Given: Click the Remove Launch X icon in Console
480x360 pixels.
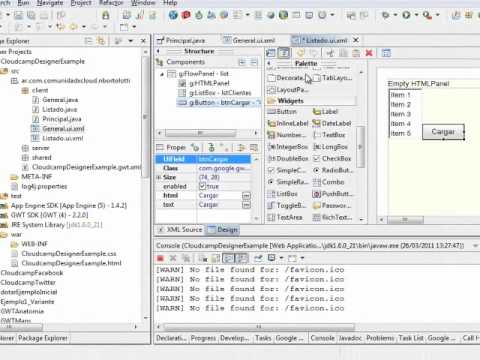Looking at the screenshot, I should 173,258.
